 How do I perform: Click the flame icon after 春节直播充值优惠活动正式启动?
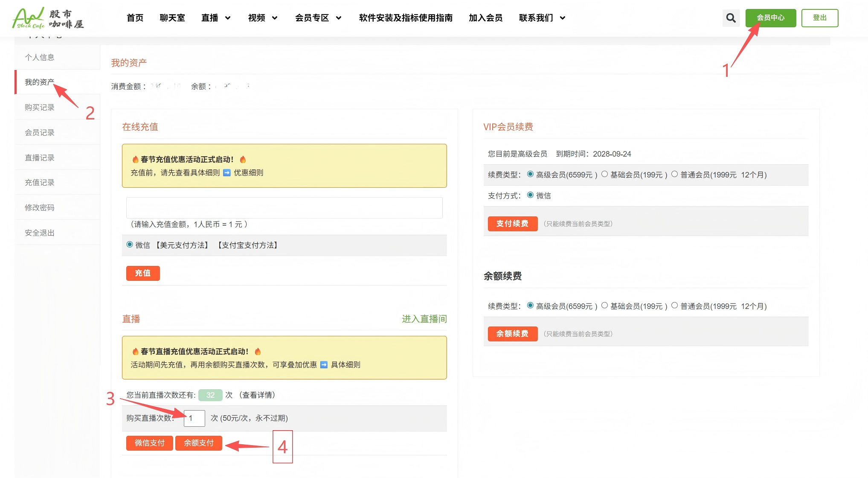coord(258,352)
